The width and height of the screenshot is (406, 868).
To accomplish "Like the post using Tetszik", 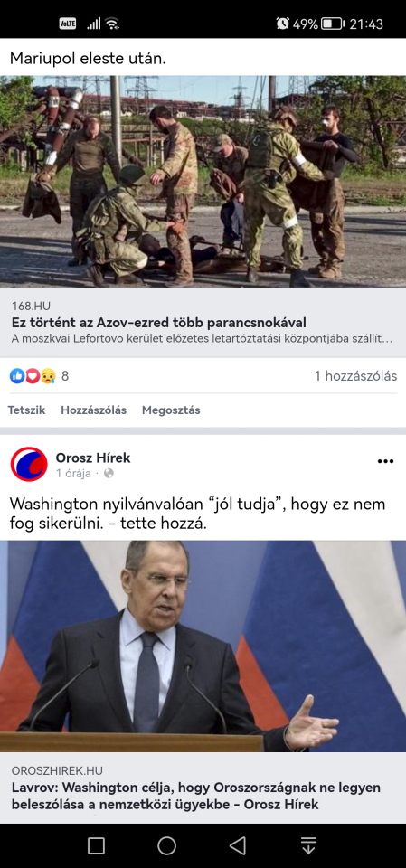I will 26,410.
